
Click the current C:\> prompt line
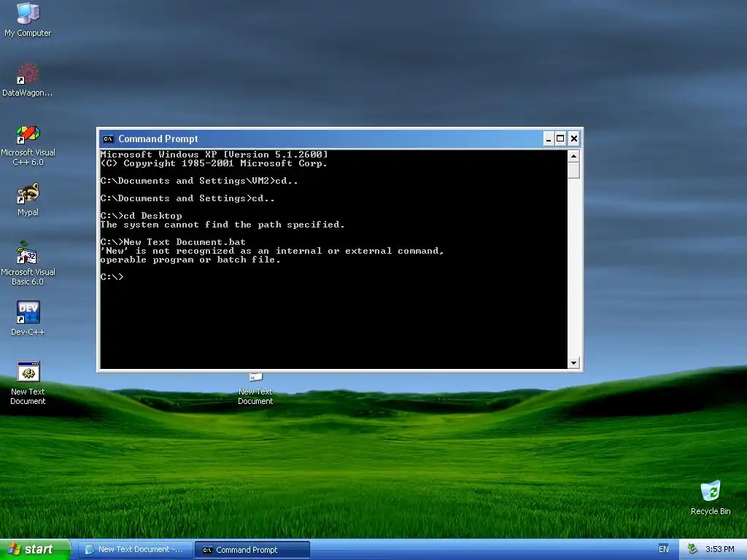[x=112, y=276]
